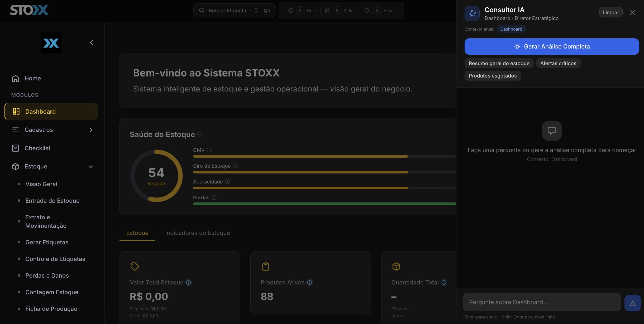The image size is (644, 324).
Task: Click info icon beside Quantidade Total
Action: point(444,283)
